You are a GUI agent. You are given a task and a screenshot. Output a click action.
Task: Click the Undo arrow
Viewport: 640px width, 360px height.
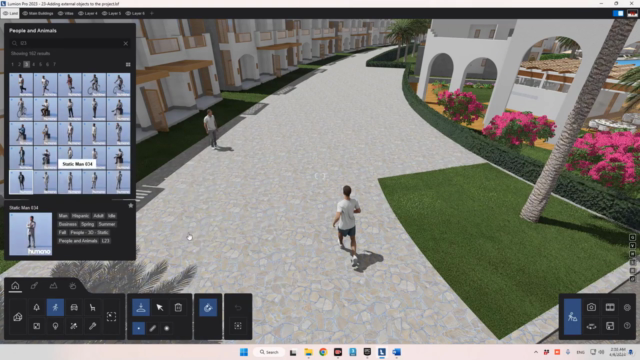[x=238, y=307]
